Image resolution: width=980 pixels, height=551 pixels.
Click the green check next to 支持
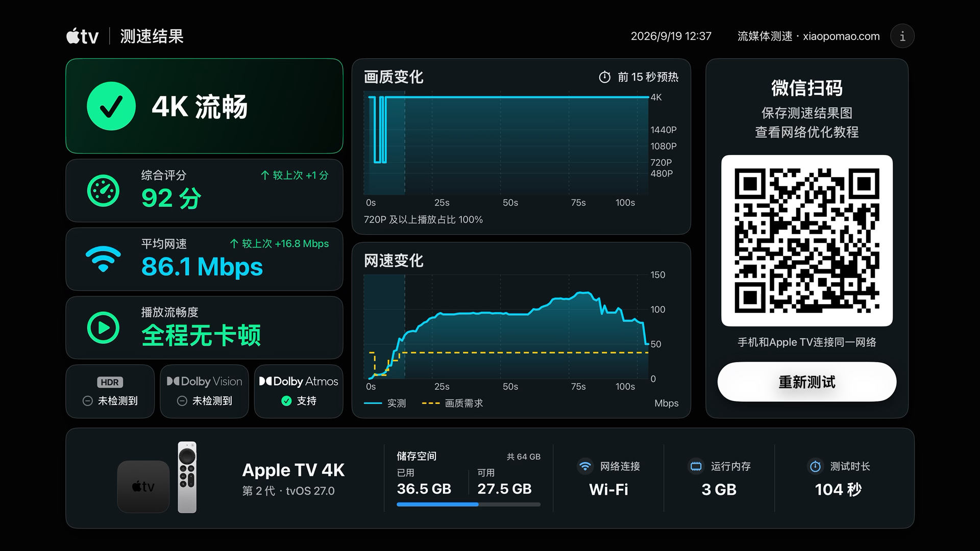pos(286,401)
